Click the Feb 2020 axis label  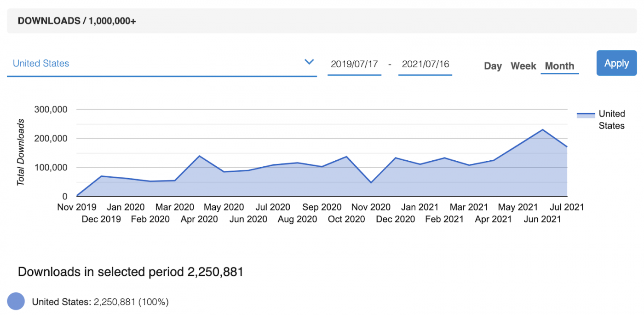point(150,219)
